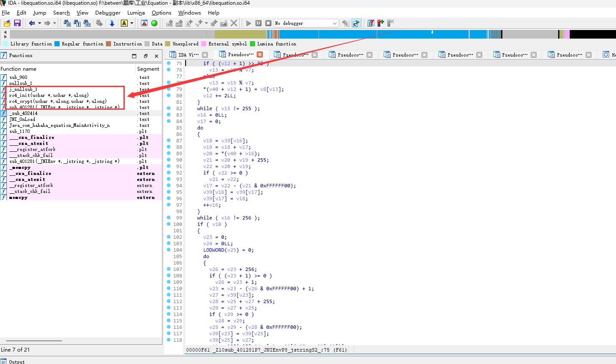This screenshot has height=364, width=616.
Task: Click the convert to data icon
Action: tap(179, 23)
